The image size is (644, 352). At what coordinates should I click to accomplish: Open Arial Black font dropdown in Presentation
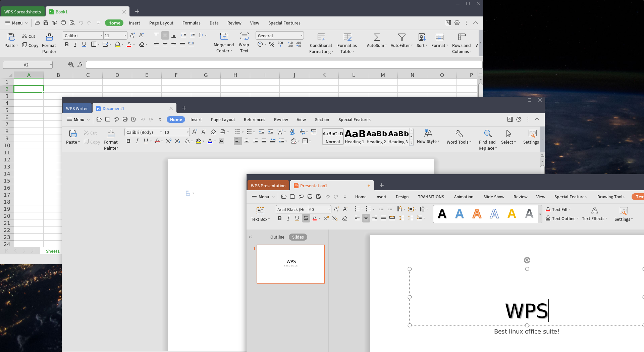pos(306,209)
